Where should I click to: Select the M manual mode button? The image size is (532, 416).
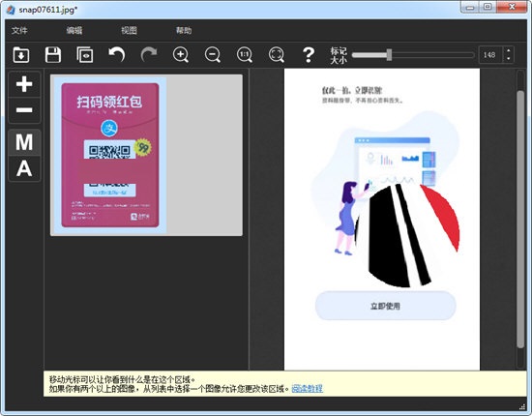(x=24, y=142)
